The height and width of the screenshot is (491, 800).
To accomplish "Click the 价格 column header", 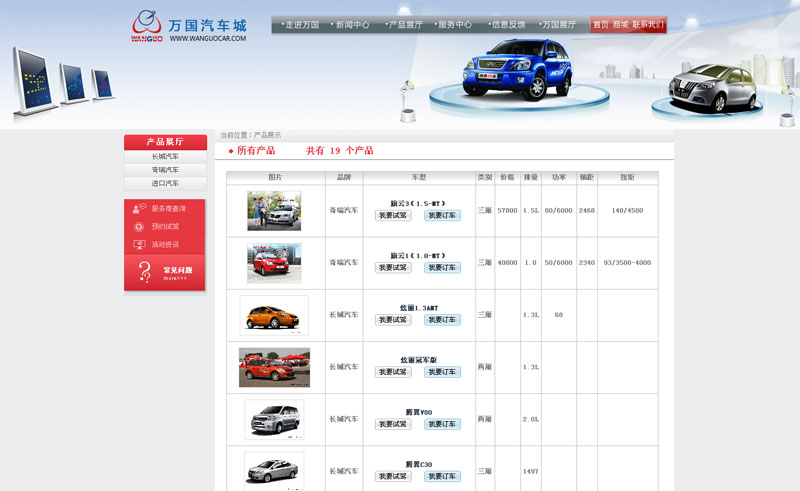I will point(507,177).
